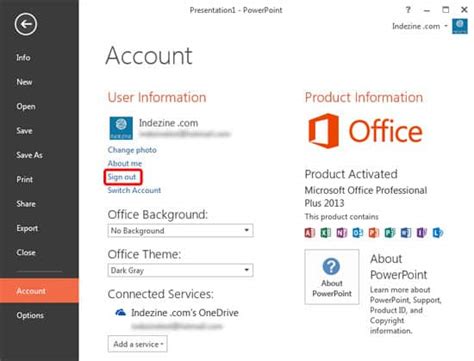Open Options in the sidebar
474x361 pixels.
(30, 315)
